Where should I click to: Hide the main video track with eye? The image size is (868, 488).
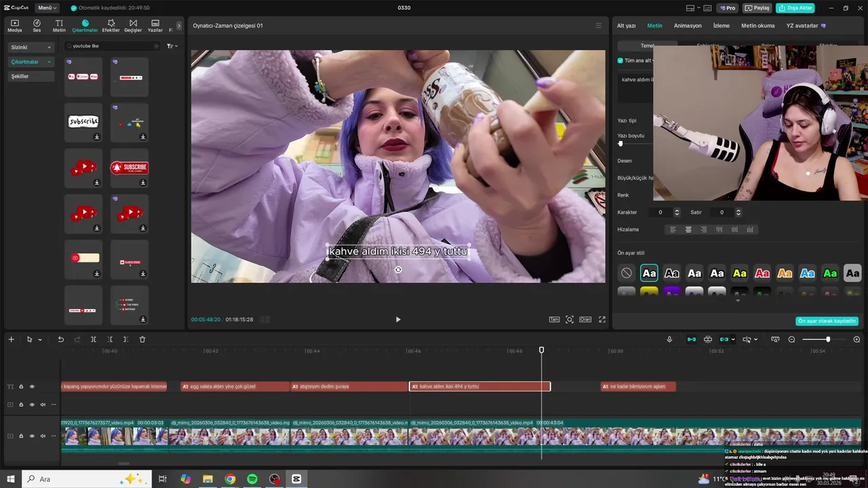point(32,436)
